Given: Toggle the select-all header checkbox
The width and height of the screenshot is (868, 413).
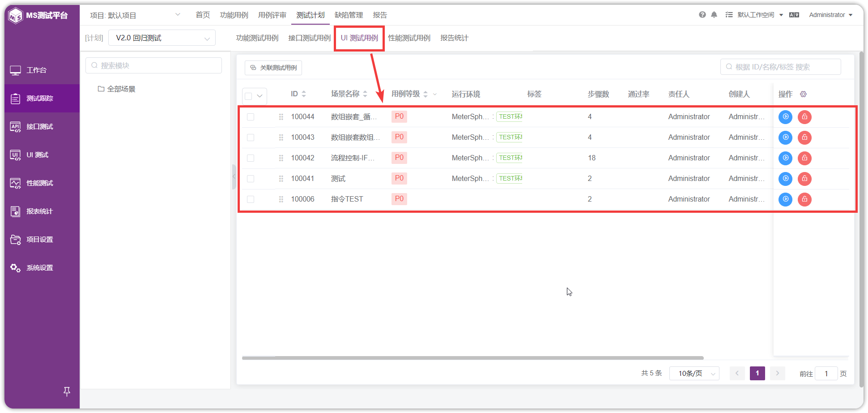Looking at the screenshot, I should coord(248,96).
